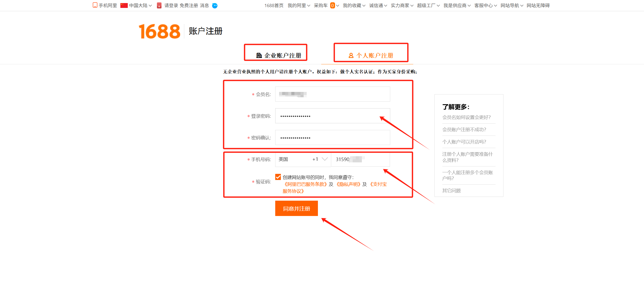The image size is (644, 301).
Task: Expand the 我的阿里 menu
Action: (x=299, y=5)
